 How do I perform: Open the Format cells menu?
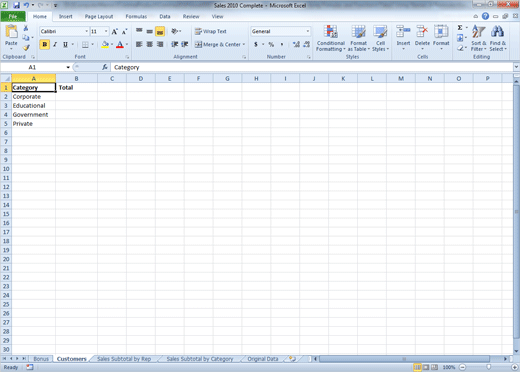(441, 38)
